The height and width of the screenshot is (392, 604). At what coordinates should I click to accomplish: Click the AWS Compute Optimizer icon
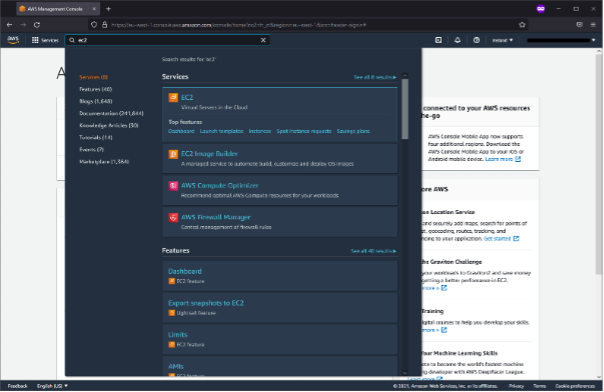pyautogui.click(x=173, y=186)
